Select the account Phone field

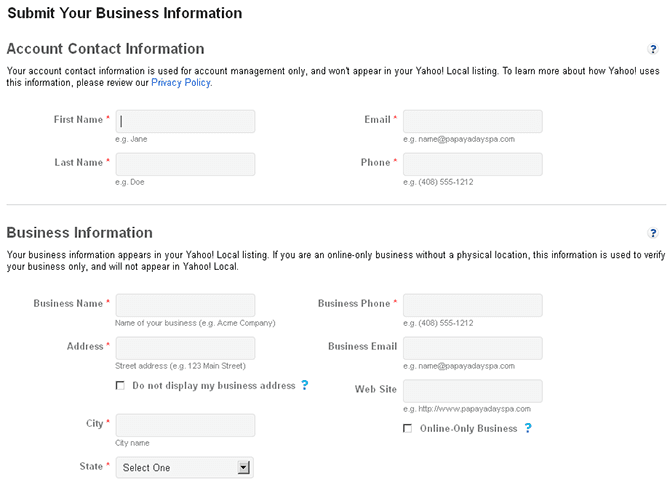point(472,164)
